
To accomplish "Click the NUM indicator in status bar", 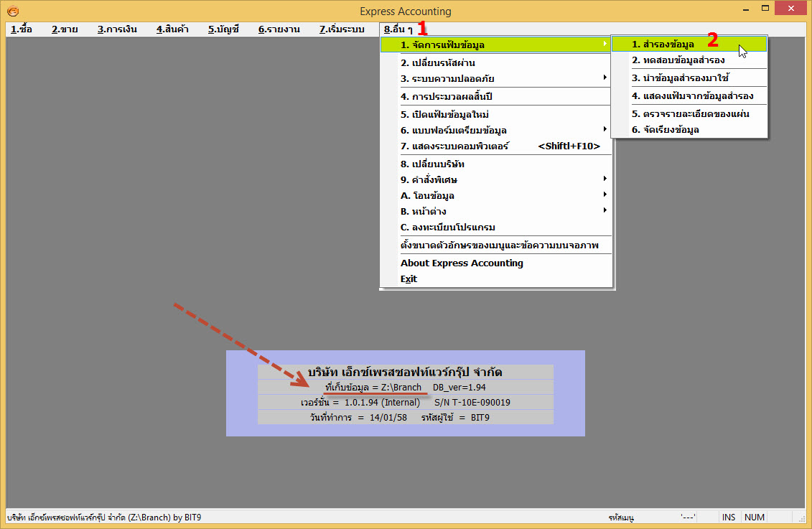I will coord(754,517).
